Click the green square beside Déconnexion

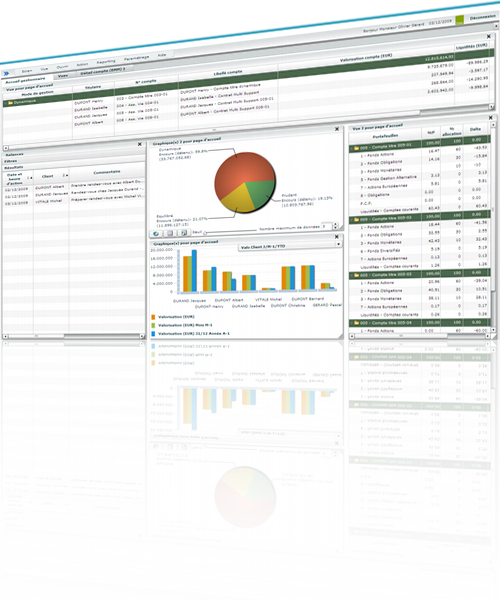(x=459, y=20)
